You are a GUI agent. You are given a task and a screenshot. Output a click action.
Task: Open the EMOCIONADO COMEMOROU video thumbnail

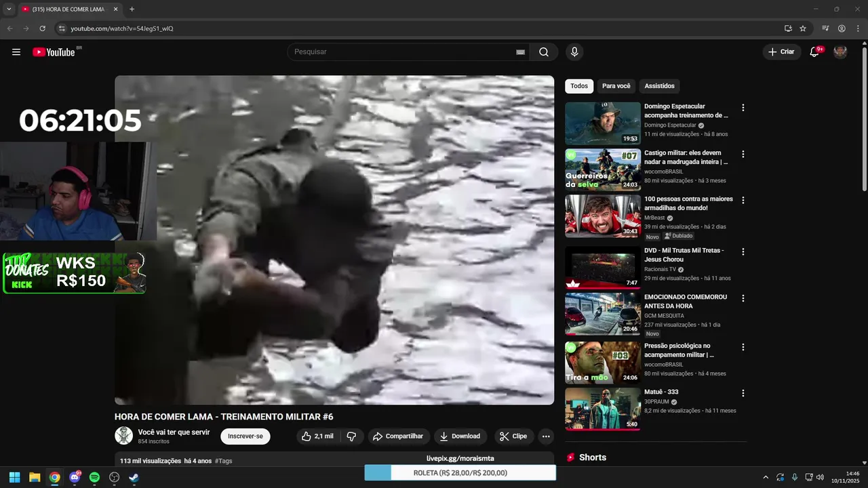click(x=603, y=314)
